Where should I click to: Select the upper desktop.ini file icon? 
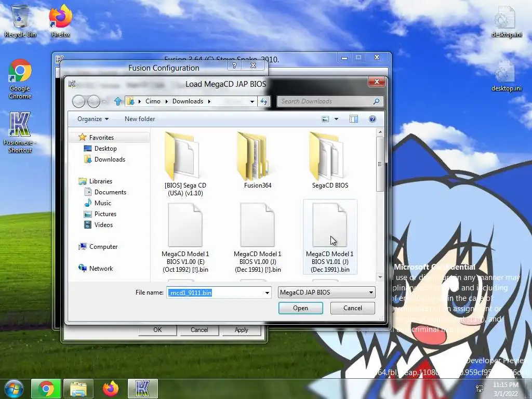(x=506, y=21)
